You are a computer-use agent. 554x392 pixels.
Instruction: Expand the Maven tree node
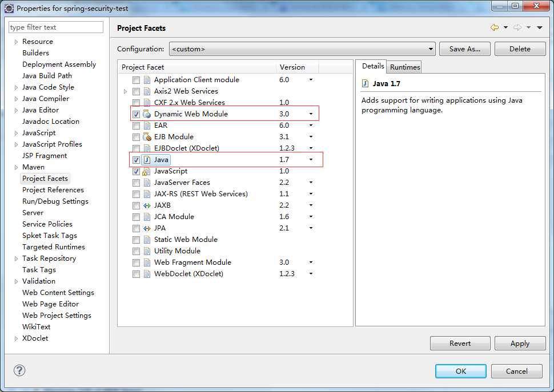coord(16,167)
